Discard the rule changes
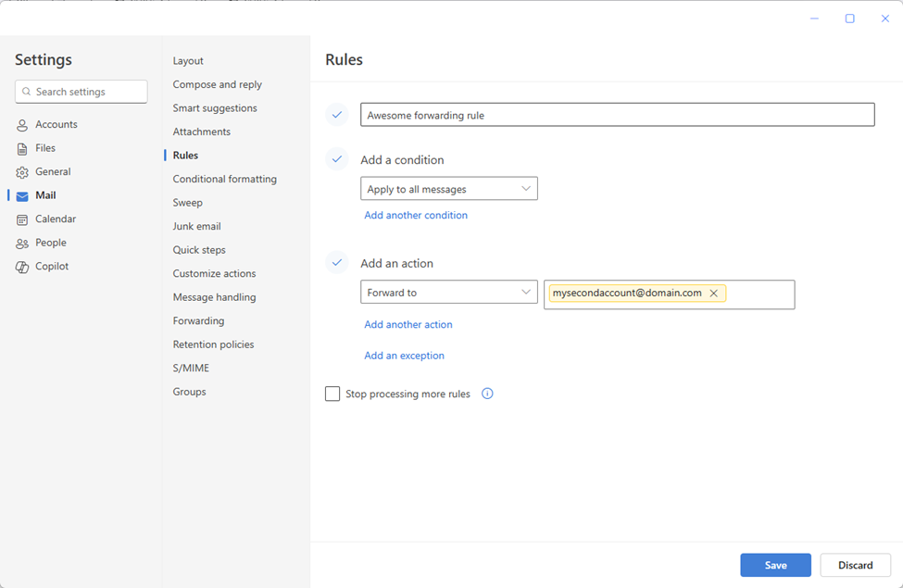The image size is (903, 588). point(855,565)
